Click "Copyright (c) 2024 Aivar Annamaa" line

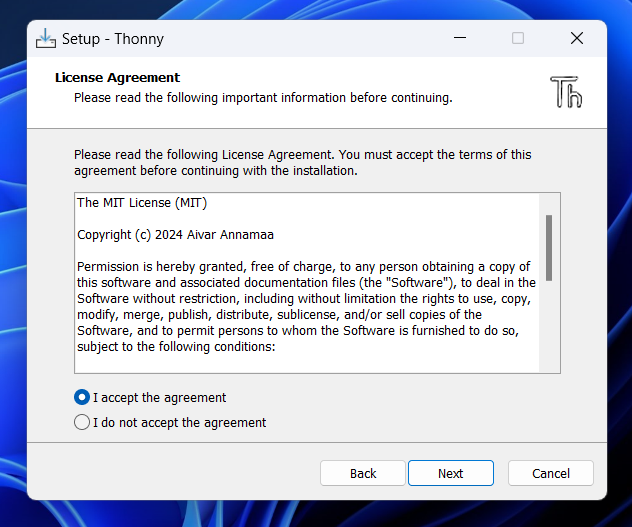click(175, 235)
